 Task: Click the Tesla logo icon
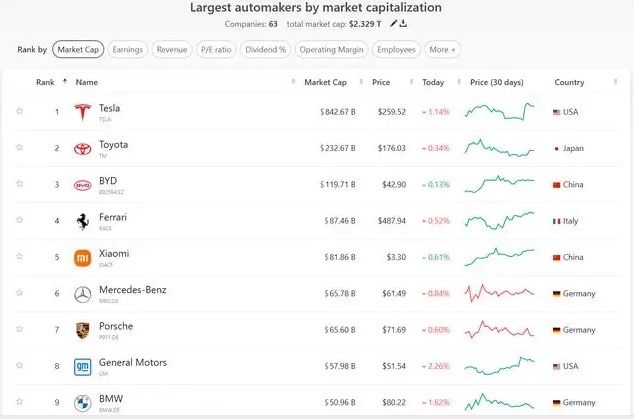click(82, 112)
